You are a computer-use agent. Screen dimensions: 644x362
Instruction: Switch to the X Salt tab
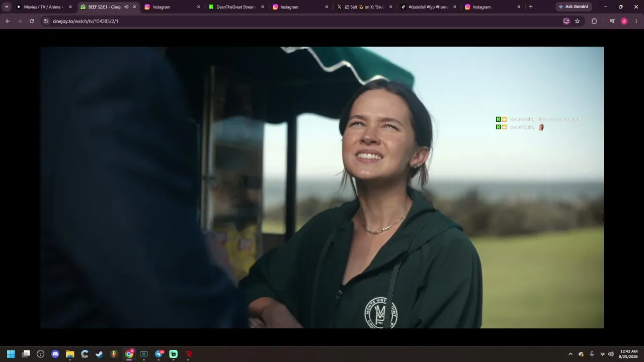point(364,7)
